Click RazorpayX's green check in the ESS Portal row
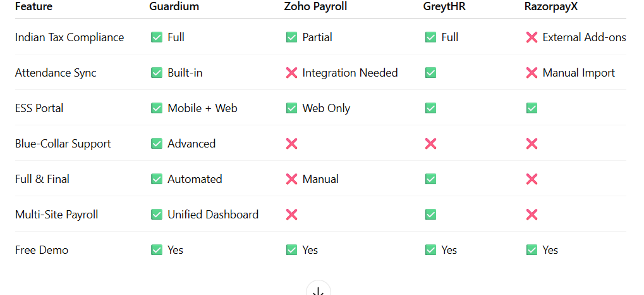644x295 pixels. click(532, 108)
